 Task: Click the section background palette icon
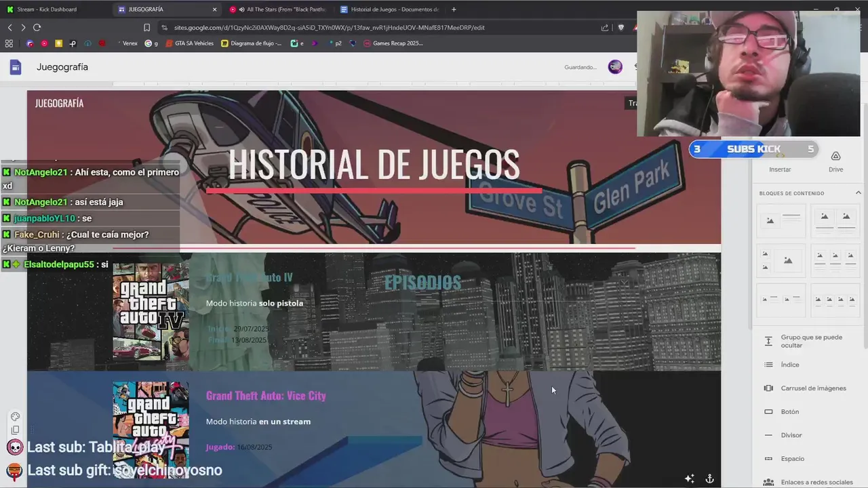15,417
